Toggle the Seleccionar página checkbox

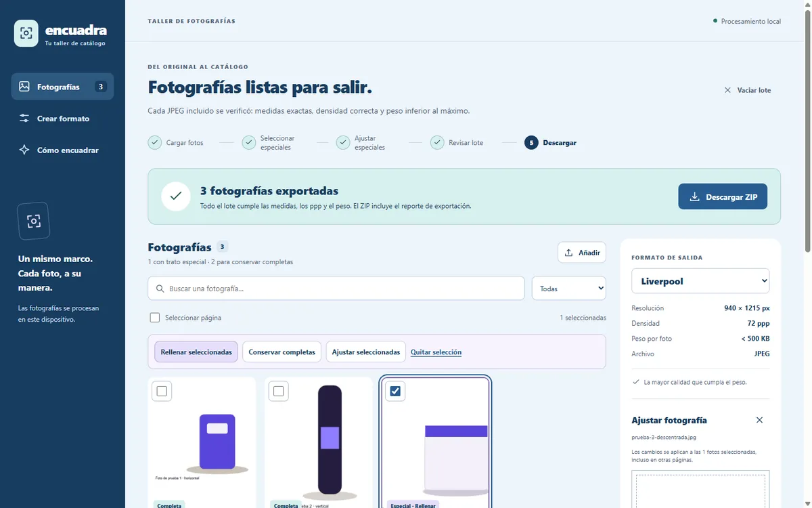click(155, 318)
